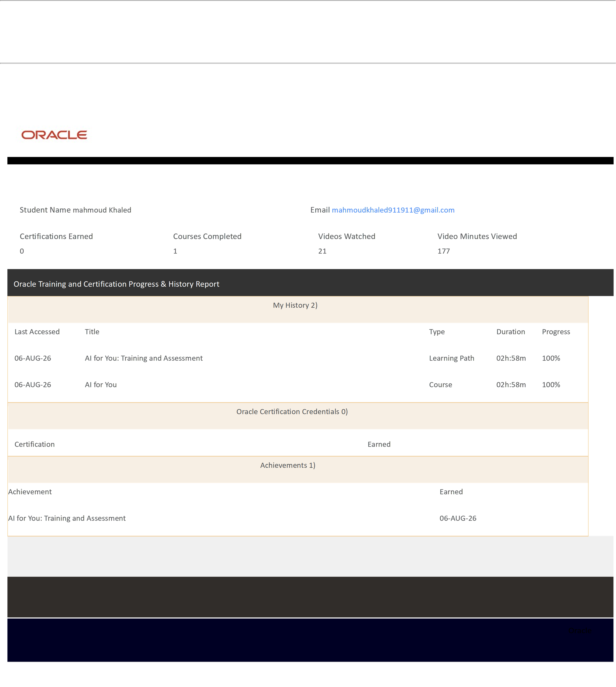Click the Progress & History Report heading
The image size is (616, 687).
[116, 284]
